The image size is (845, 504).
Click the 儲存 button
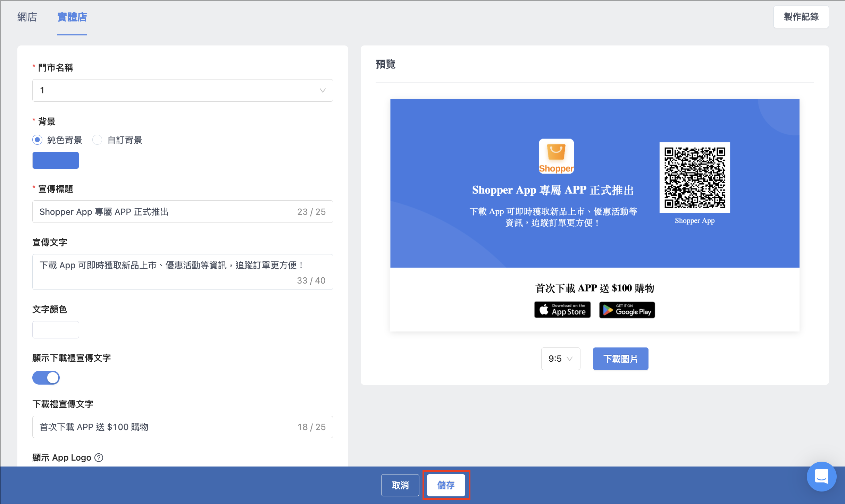pos(446,485)
